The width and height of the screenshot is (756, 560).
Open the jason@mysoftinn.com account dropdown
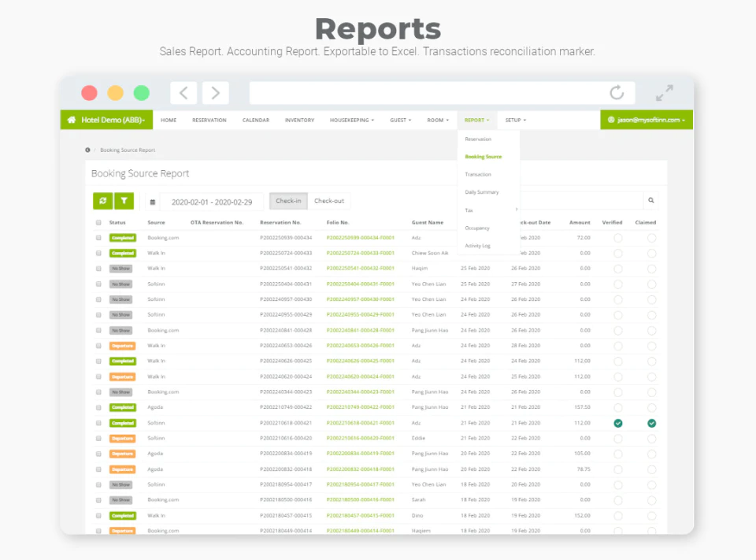pyautogui.click(x=647, y=120)
